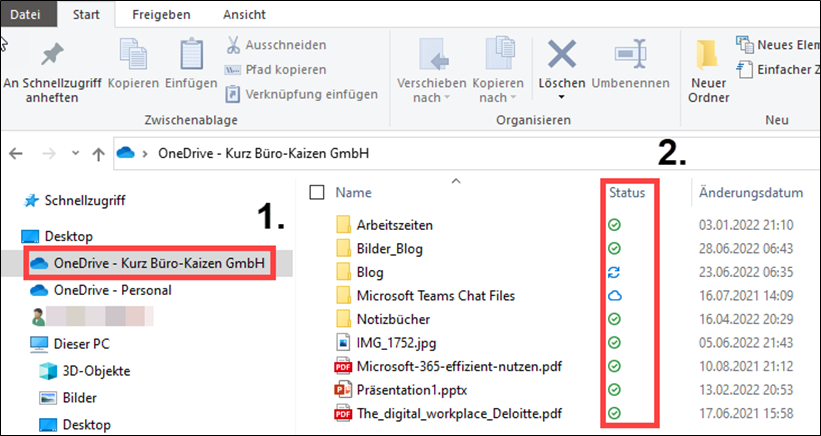Click the Umbenennen rename icon
The width and height of the screenshot is (821, 436).
pyautogui.click(x=630, y=53)
